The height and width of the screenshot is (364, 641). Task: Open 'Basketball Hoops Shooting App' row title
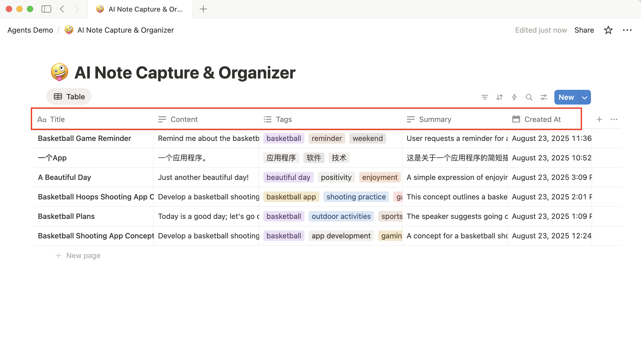pos(96,197)
